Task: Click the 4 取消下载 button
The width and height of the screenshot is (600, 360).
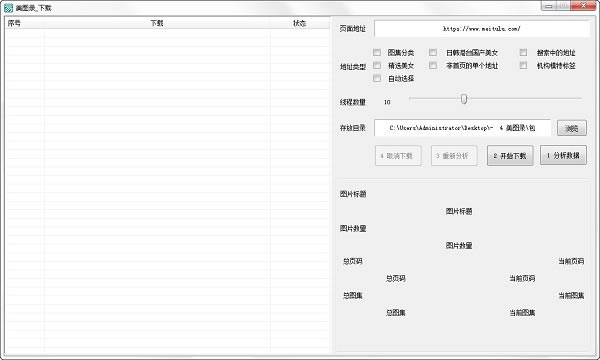Action: (398, 156)
